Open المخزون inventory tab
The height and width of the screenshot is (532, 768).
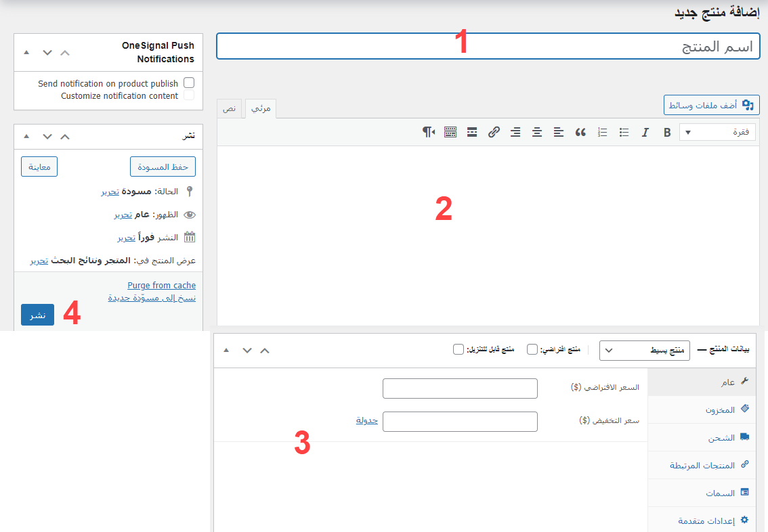pos(702,409)
